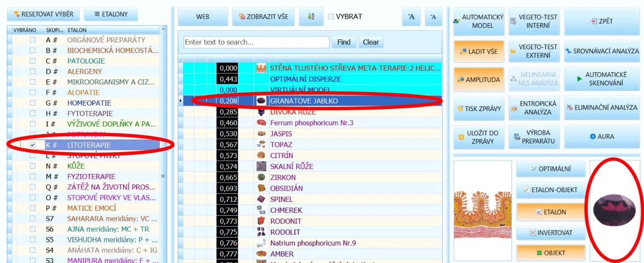
Task: Click the Find button
Action: [x=344, y=42]
